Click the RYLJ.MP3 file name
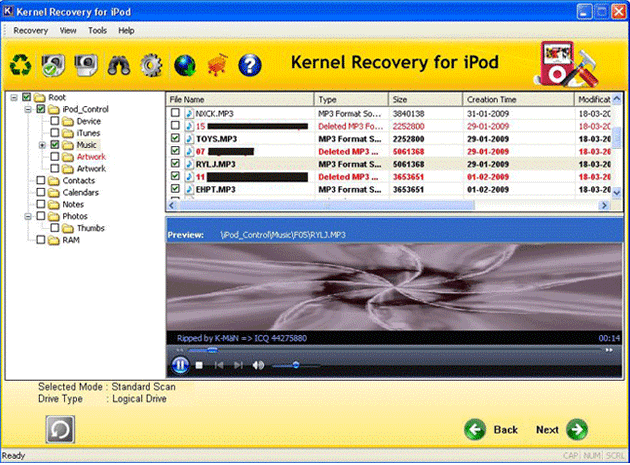Image resolution: width=630 pixels, height=465 pixels. pyautogui.click(x=216, y=164)
